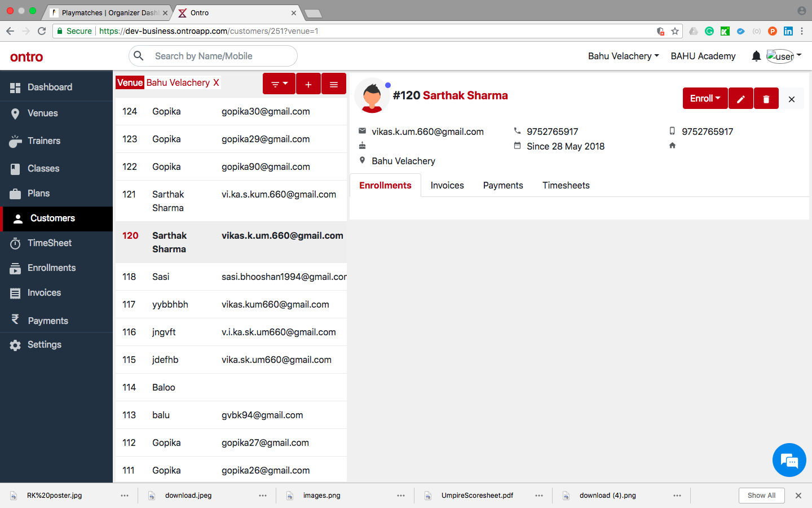Open Payments in the sidebar
This screenshot has height=508, width=812.
click(x=56, y=320)
